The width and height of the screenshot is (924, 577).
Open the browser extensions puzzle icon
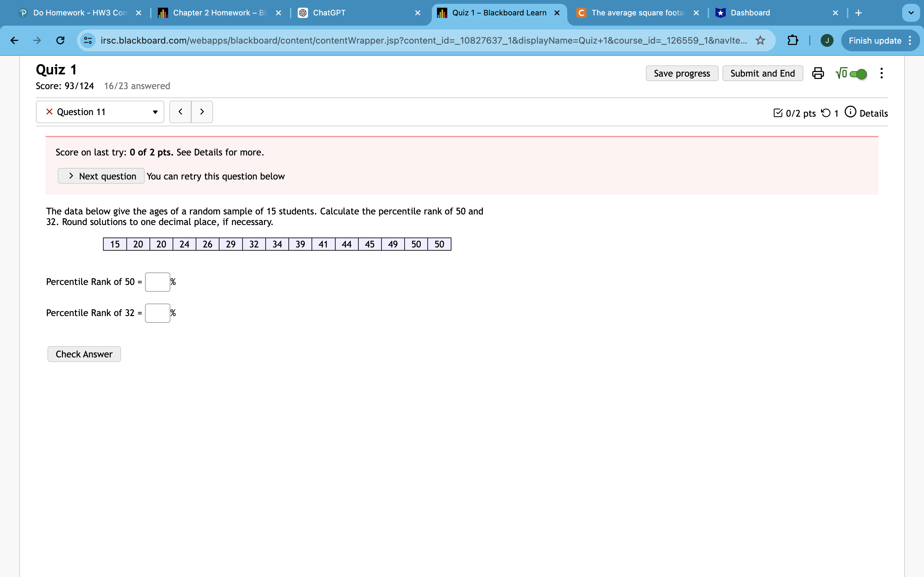pyautogui.click(x=792, y=40)
